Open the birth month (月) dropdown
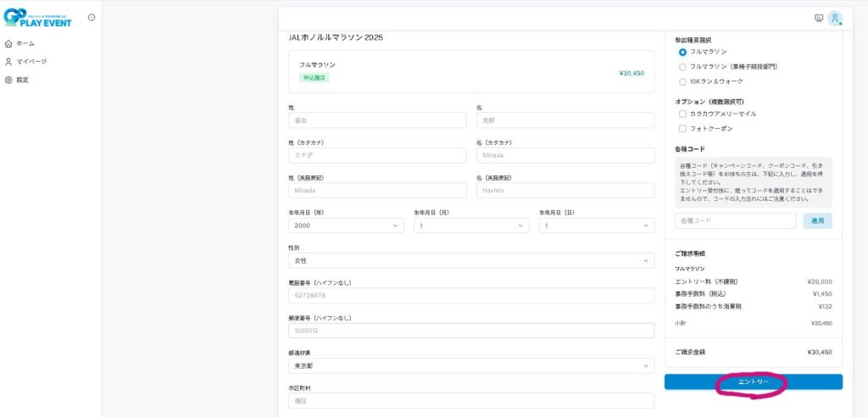The width and height of the screenshot is (868, 417). pyautogui.click(x=471, y=226)
